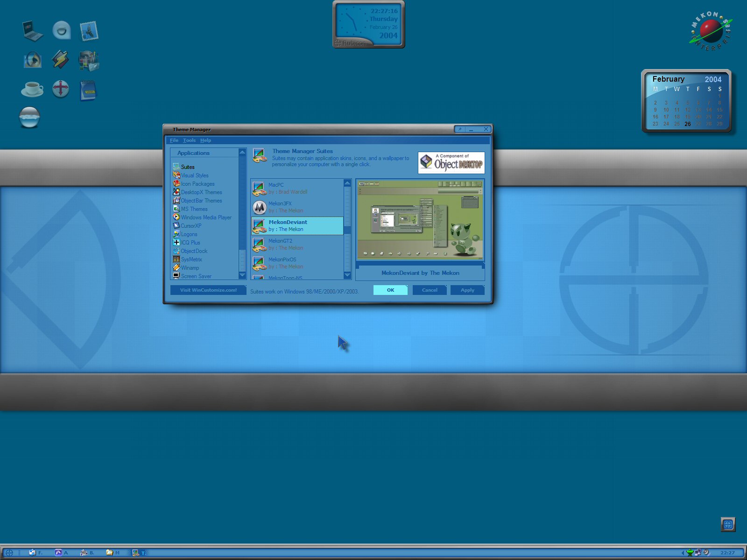Select the CursorXP category

point(191,226)
